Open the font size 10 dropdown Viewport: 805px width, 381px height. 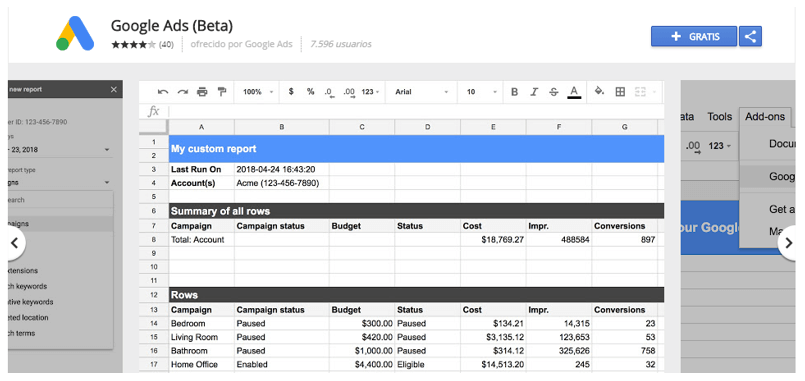(x=482, y=92)
